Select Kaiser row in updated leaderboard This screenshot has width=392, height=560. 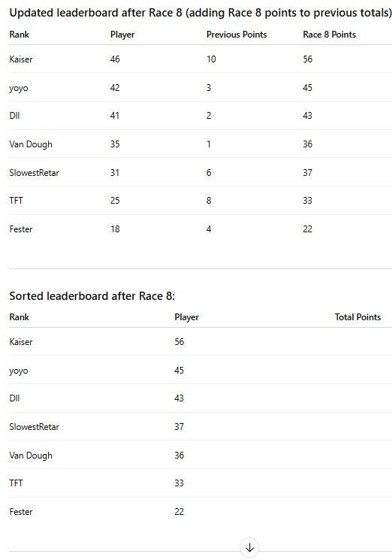click(201, 59)
